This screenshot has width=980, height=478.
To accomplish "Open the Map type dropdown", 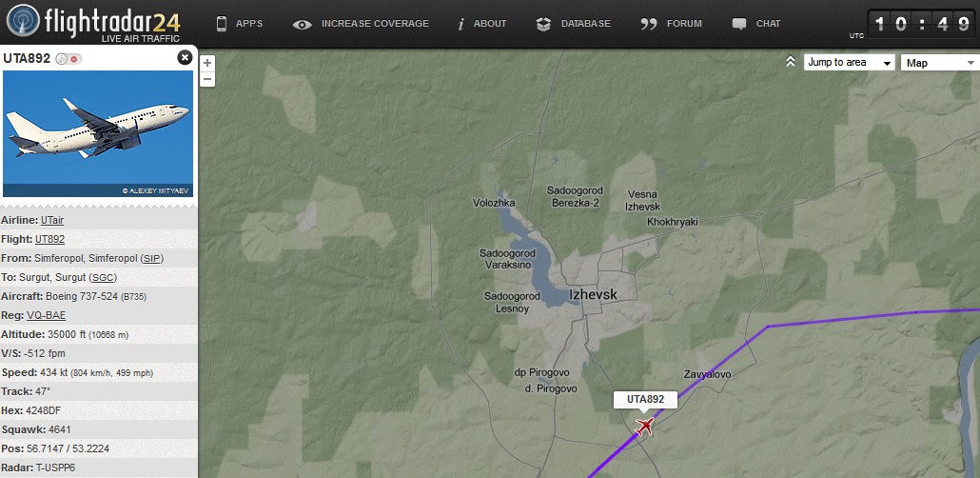I will (940, 63).
